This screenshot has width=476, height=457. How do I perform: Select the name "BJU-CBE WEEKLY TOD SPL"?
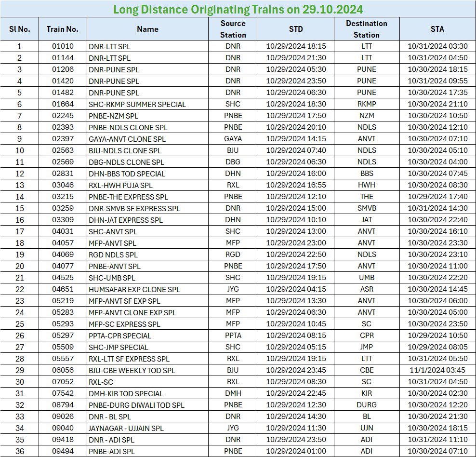click(132, 370)
